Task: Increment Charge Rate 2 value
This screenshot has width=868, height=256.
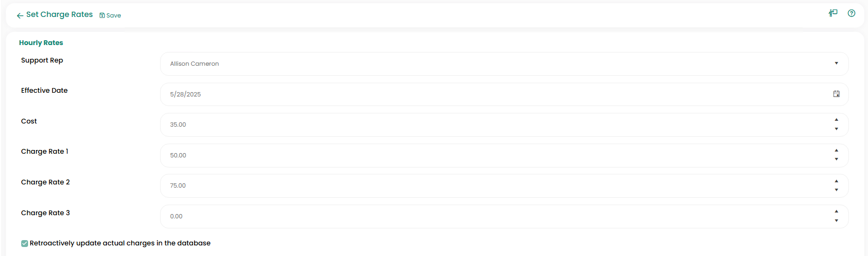Action: pyautogui.click(x=836, y=181)
